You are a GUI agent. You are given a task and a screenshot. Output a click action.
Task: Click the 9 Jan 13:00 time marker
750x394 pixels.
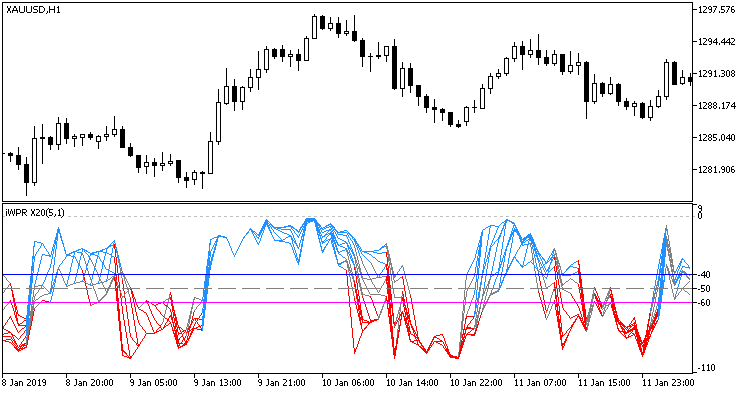click(x=217, y=383)
